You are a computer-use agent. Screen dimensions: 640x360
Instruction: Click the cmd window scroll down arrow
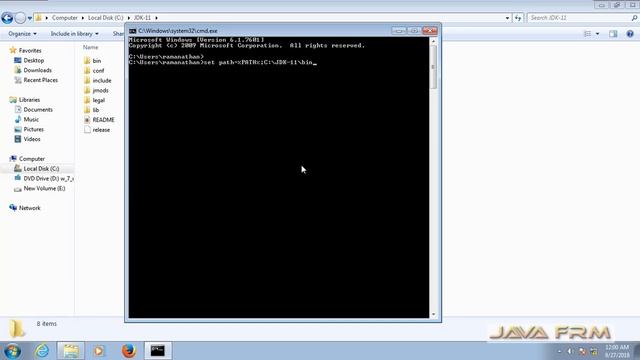tap(433, 315)
